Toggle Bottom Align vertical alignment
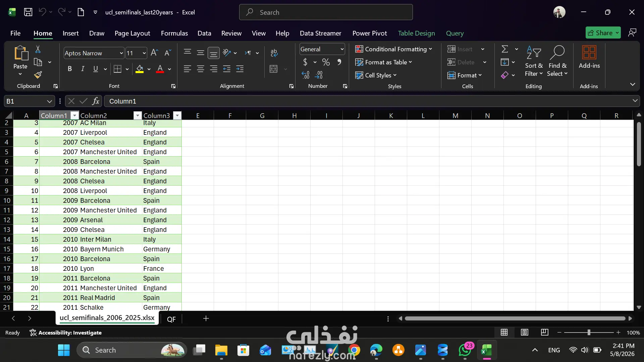644x362 pixels. [214, 53]
